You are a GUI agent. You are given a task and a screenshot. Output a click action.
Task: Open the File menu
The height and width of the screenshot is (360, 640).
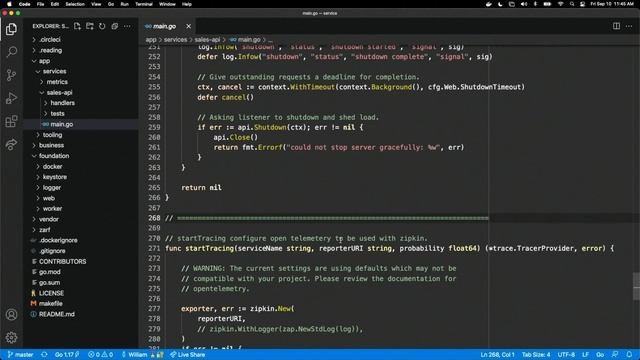point(40,4)
